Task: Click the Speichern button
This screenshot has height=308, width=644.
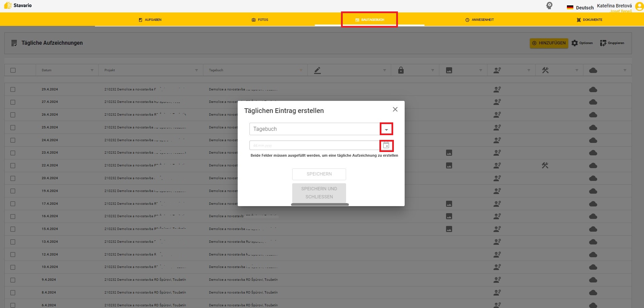Action: point(319,174)
